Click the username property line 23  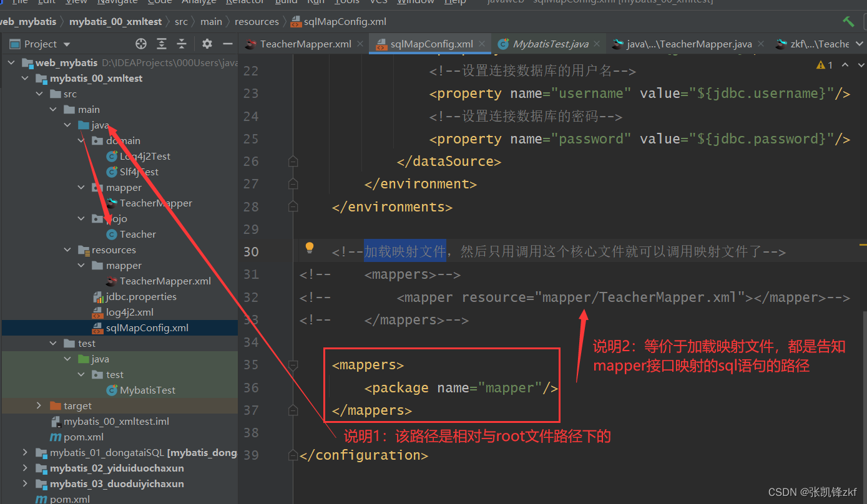pyautogui.click(x=640, y=94)
